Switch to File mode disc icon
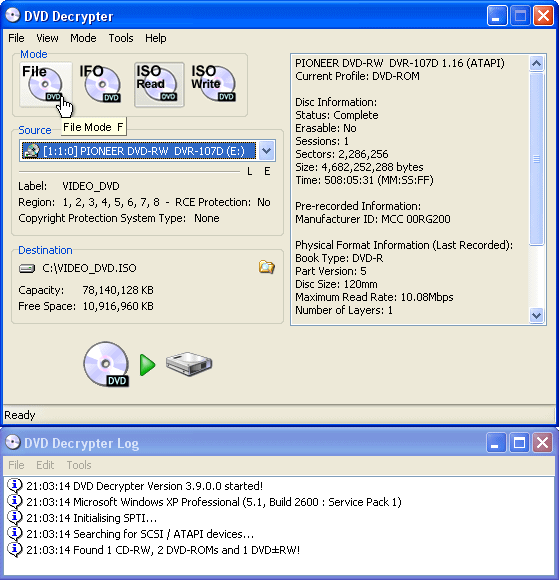The width and height of the screenshot is (559, 580). tap(45, 84)
